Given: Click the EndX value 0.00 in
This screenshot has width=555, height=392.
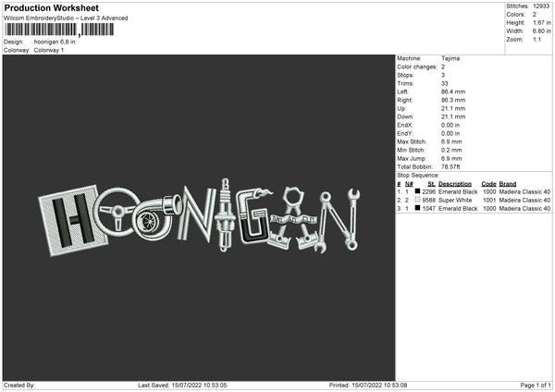Looking at the screenshot, I should [x=450, y=125].
